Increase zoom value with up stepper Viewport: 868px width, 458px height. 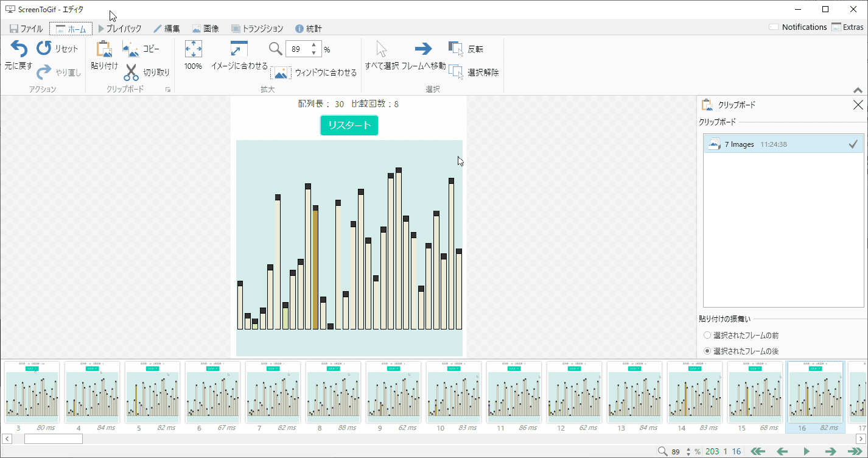[313, 45]
